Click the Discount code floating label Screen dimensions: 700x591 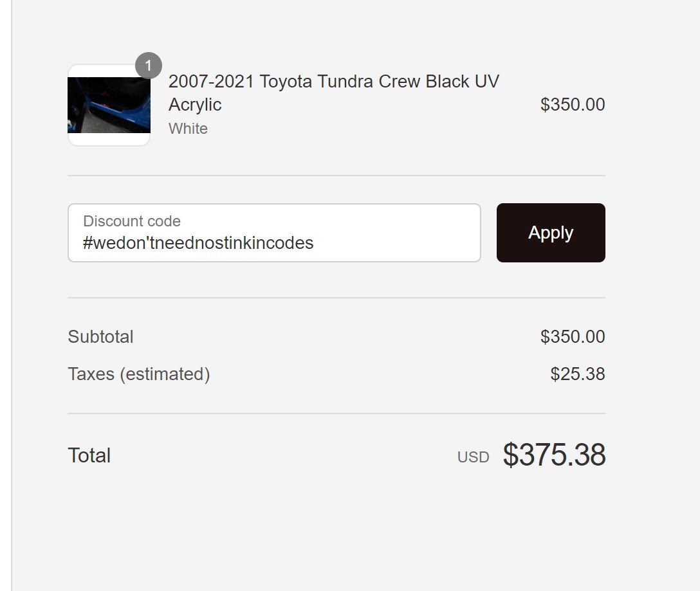pyautogui.click(x=132, y=221)
